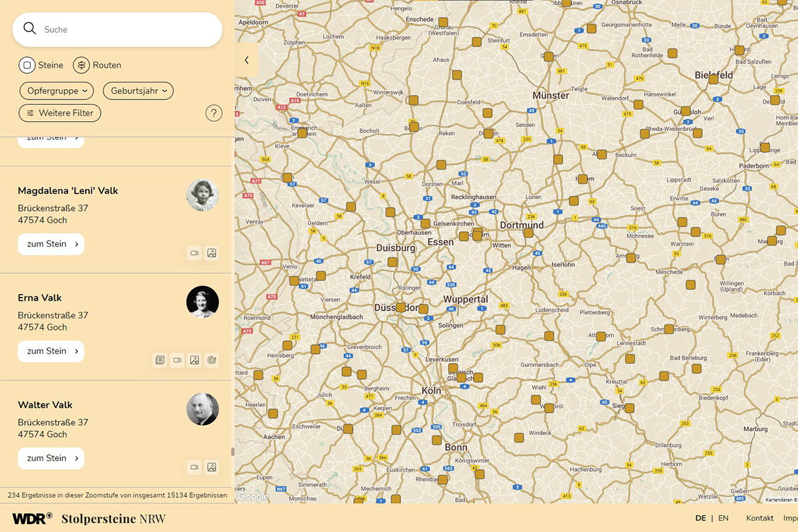The width and height of the screenshot is (798, 532).
Task: Select the map marker near Georgsmarienhütte
Action: point(591,28)
